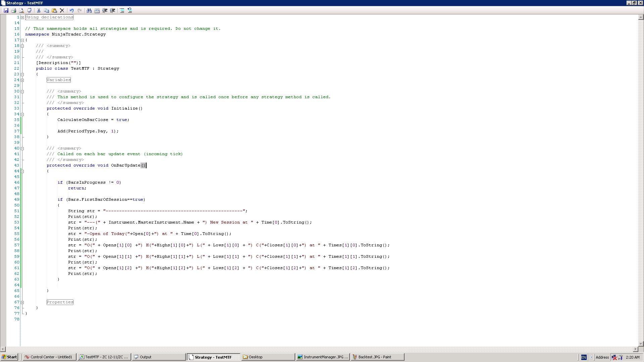Click the Comment Selection icon
This screenshot has width=644, height=362.
pos(122,10)
